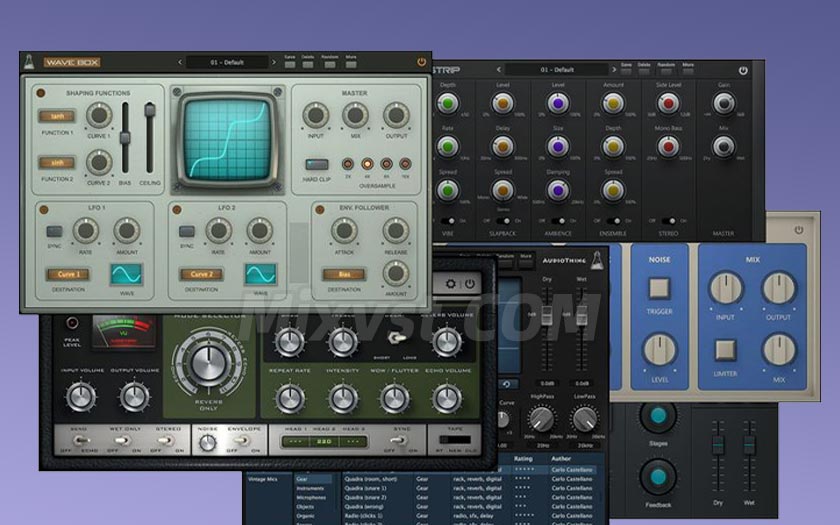The width and height of the screenshot is (840, 525).
Task: Click Master Gain knob in Strip plugin
Action: 724,103
